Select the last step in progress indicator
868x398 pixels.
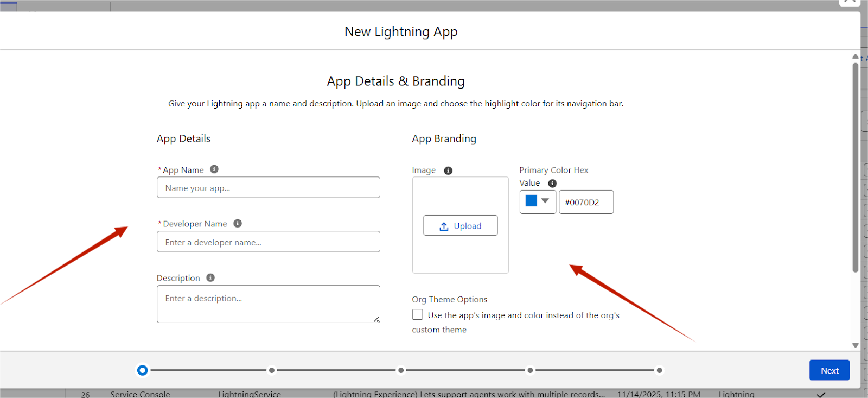tap(659, 370)
